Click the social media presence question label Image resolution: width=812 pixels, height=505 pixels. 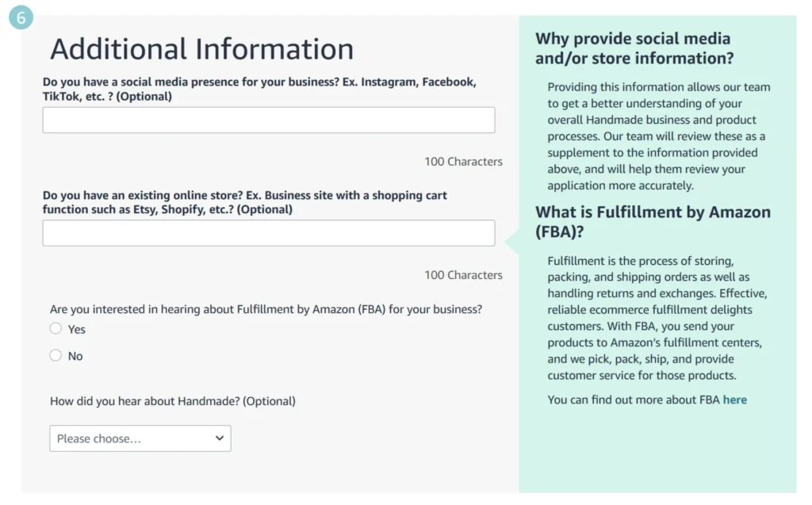[259, 89]
